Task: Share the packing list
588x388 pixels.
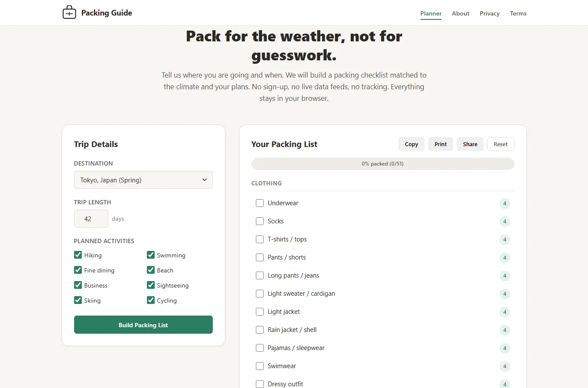Action: (470, 144)
